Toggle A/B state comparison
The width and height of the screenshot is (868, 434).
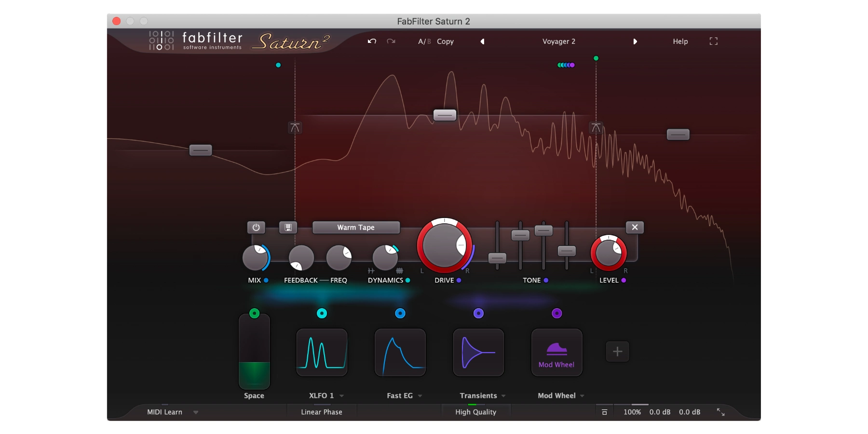(424, 41)
